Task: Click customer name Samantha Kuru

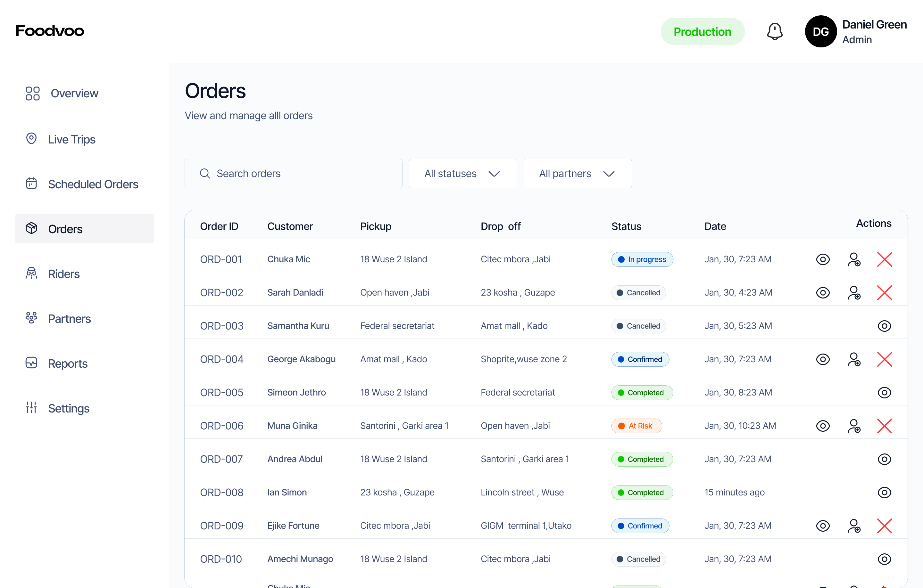Action: pos(298,326)
